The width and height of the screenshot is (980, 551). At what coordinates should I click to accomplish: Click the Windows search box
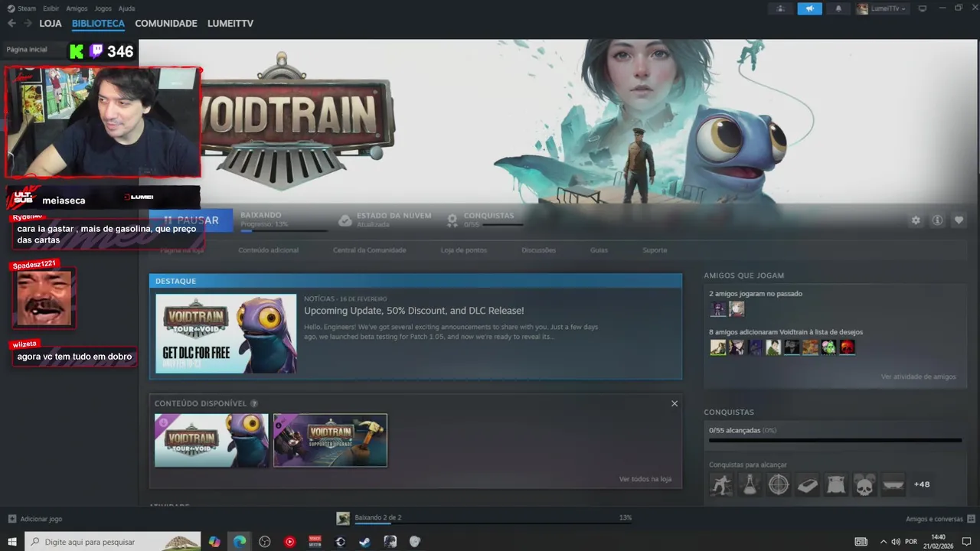click(113, 542)
